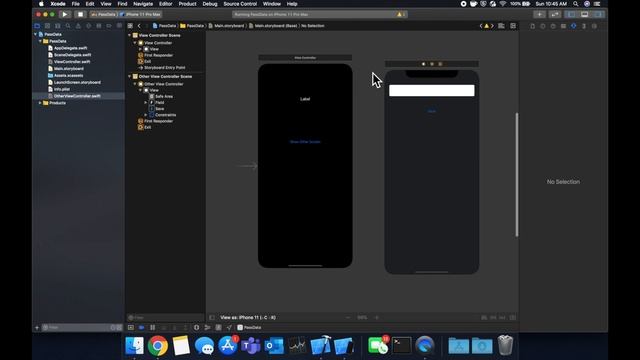Expand the Products folder
640x360 pixels.
40,103
